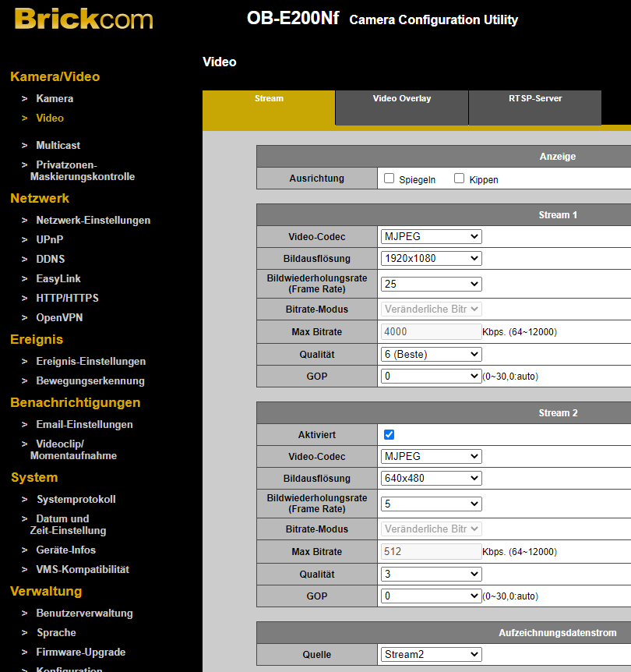Uncheck the Stream 2 Aktiviert checkbox
Screen dimensions: 631x672
click(390, 434)
